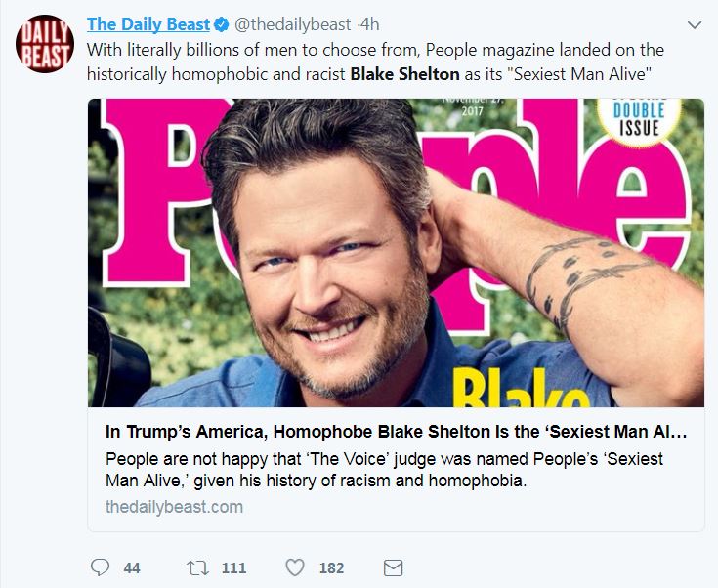
Task: Send via the envelope message icon
Action: click(x=393, y=568)
